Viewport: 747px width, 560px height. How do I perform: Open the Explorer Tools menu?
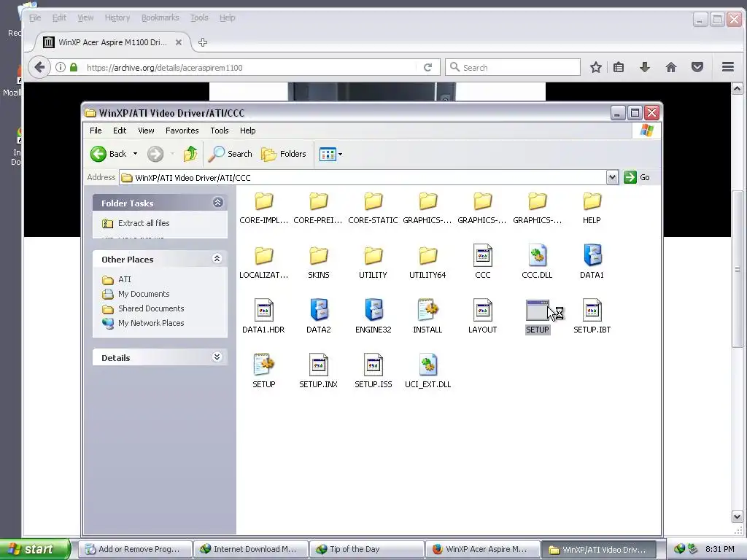click(220, 131)
